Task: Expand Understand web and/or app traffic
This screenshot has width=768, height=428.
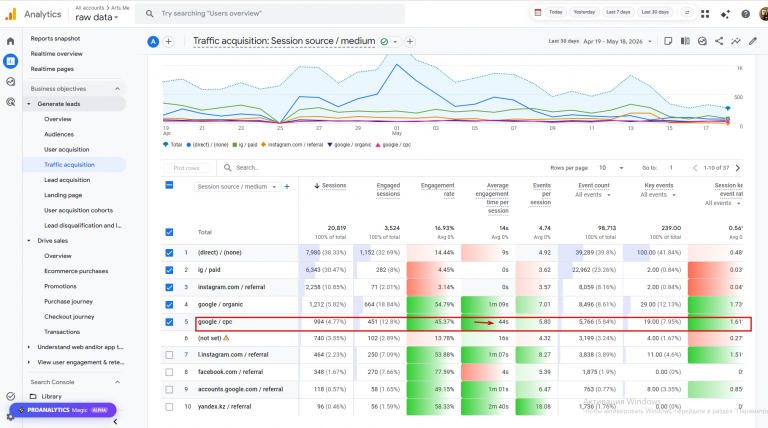Action: click(x=28, y=347)
